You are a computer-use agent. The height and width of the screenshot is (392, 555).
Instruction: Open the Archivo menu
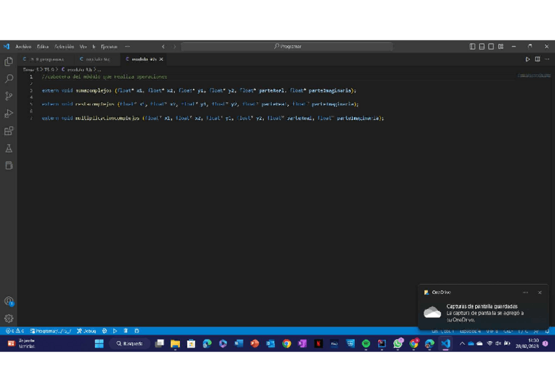(23, 46)
